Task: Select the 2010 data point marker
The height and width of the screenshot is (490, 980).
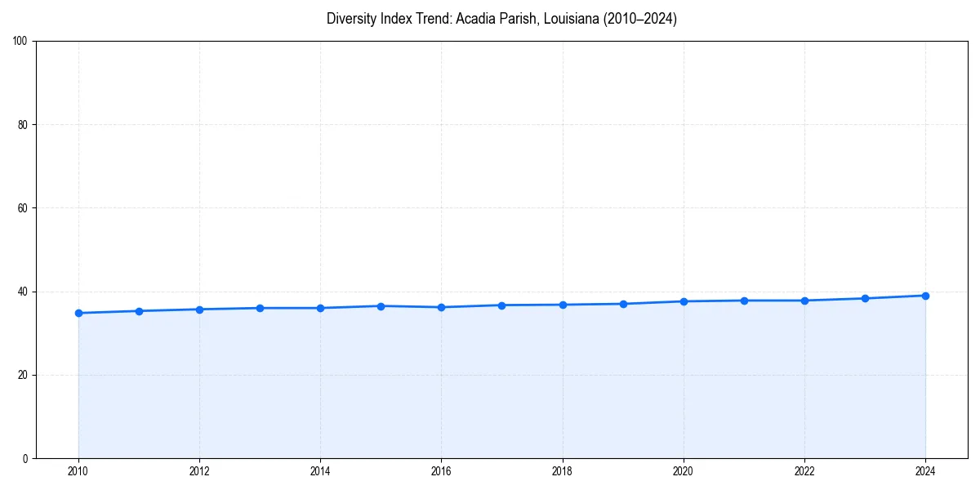Action: coord(78,312)
